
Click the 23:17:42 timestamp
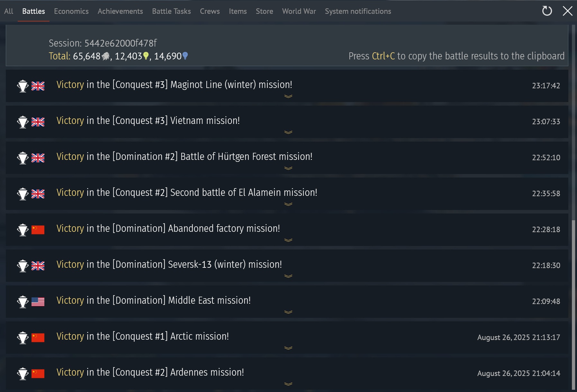pos(546,86)
